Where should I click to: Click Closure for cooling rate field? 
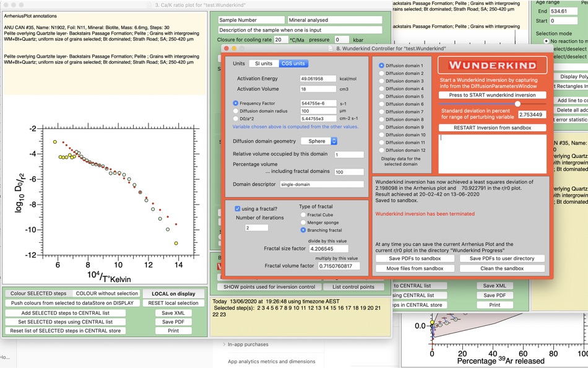tap(280, 40)
